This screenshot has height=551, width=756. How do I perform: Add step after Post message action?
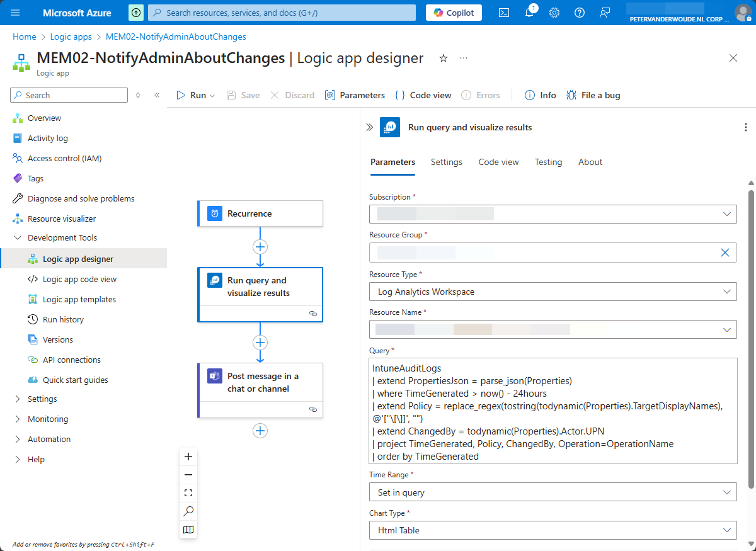260,431
